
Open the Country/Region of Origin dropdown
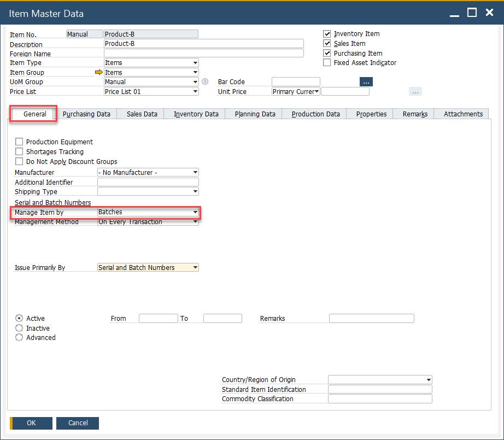[x=428, y=379]
